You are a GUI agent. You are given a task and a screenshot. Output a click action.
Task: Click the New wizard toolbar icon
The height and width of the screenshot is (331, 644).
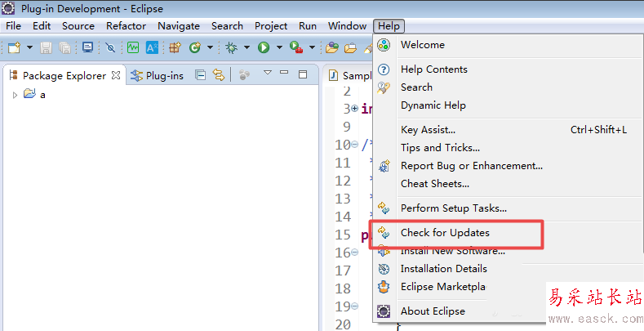pyautogui.click(x=14, y=47)
